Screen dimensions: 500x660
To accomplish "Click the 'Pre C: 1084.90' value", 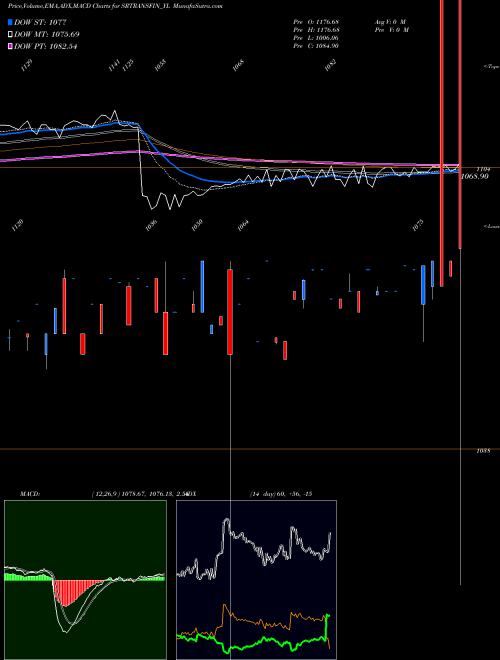I will (316, 46).
